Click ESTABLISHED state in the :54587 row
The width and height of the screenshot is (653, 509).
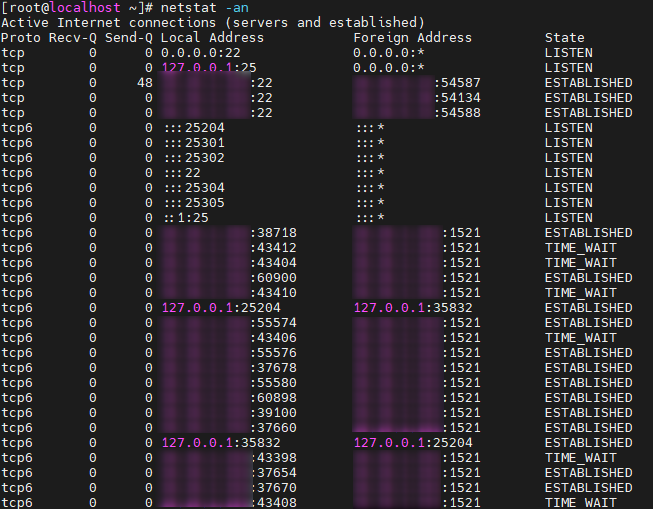(x=588, y=83)
